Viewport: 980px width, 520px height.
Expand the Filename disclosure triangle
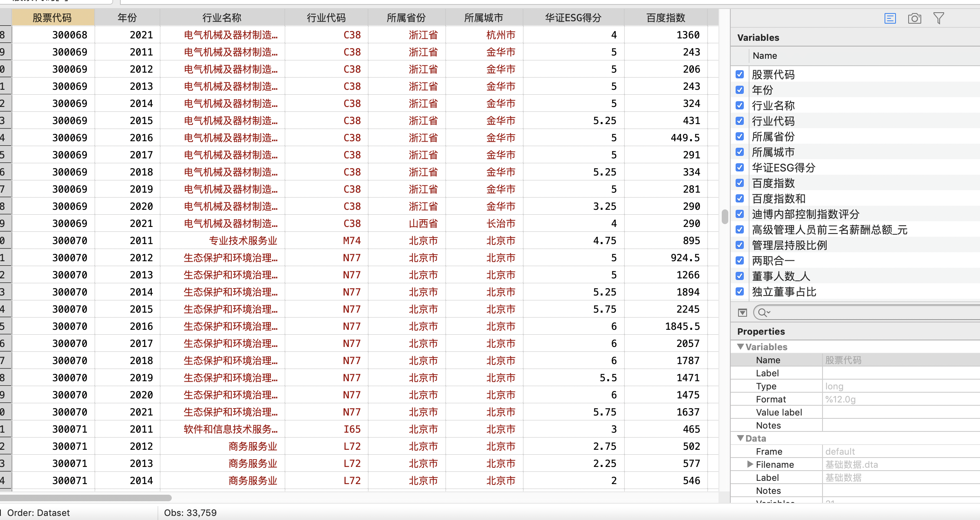coord(750,464)
